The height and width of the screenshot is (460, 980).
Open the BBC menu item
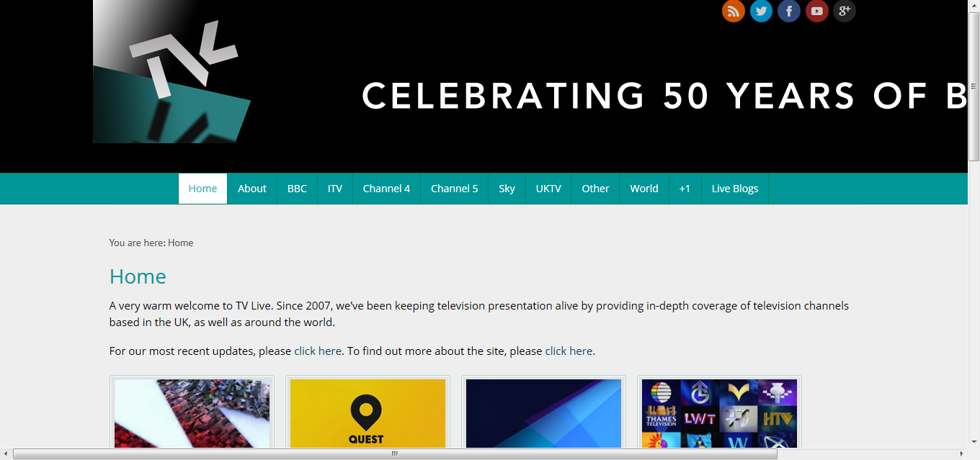tap(297, 189)
